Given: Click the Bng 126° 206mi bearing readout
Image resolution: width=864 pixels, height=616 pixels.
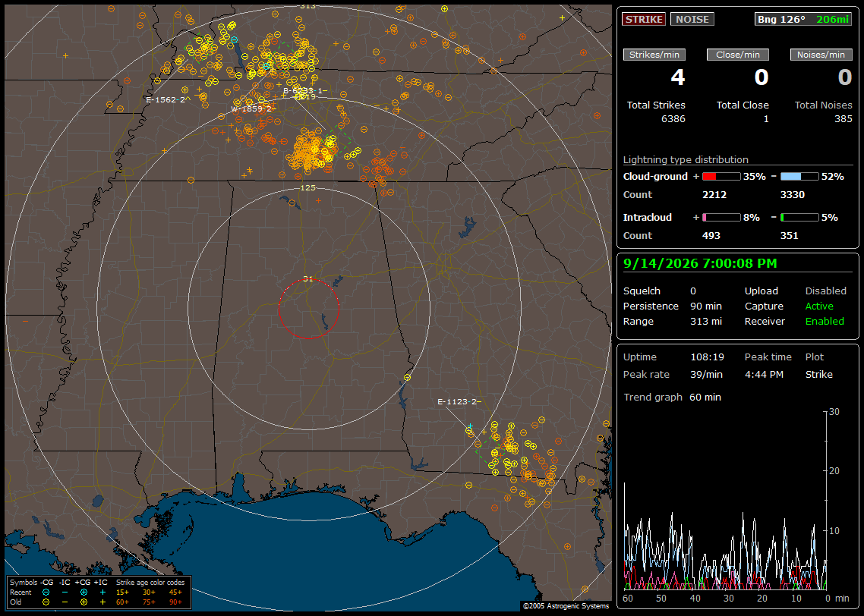Looking at the screenshot, I should pyautogui.click(x=803, y=19).
